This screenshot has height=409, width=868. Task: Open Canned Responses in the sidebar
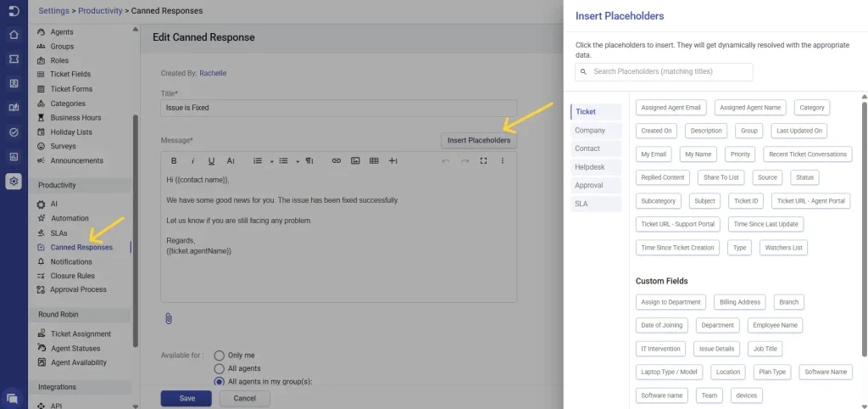point(81,248)
